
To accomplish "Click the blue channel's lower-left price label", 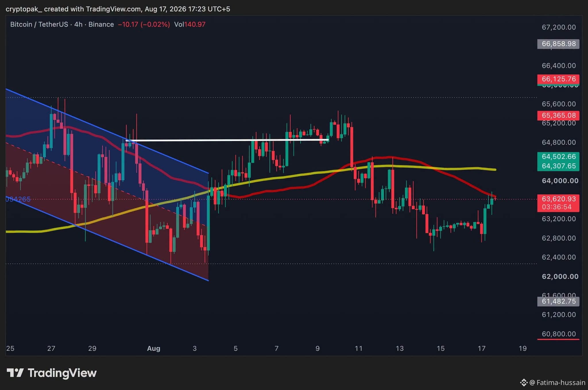I will coord(18,199).
